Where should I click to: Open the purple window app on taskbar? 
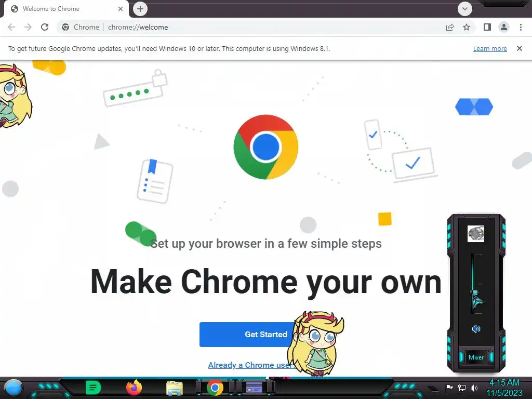[x=254, y=388]
